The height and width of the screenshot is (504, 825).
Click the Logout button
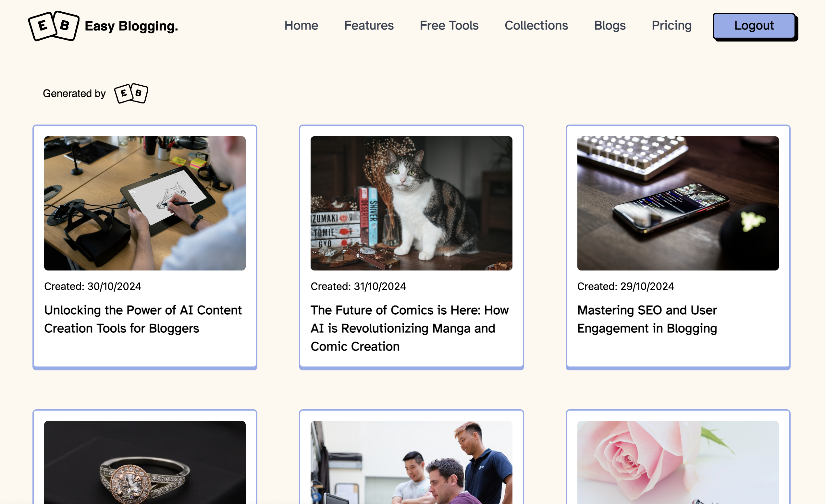(754, 26)
